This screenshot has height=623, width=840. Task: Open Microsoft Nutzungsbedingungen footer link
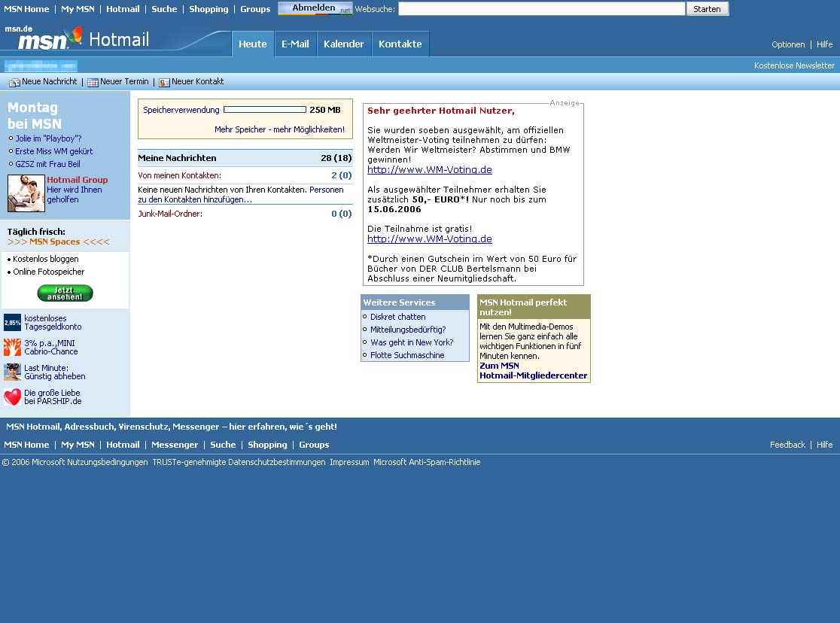click(90, 462)
